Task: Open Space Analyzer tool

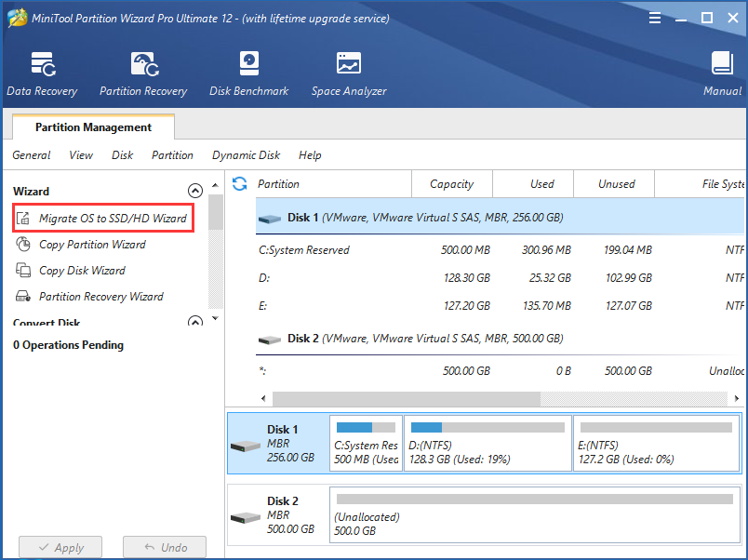Action: (349, 73)
